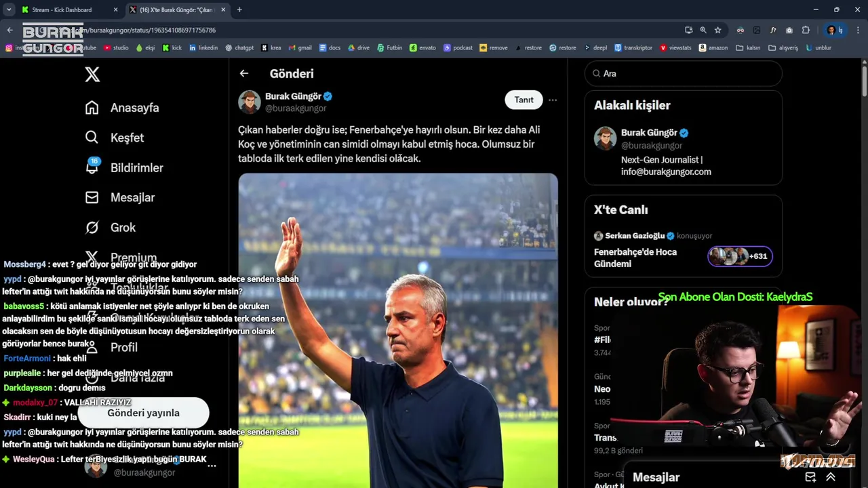Open the X logo home icon
Viewport: 868px width, 488px height.
[92, 75]
